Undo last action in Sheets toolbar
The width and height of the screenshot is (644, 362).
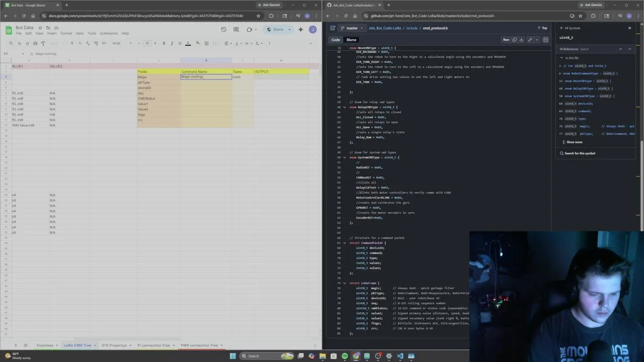tap(20, 43)
